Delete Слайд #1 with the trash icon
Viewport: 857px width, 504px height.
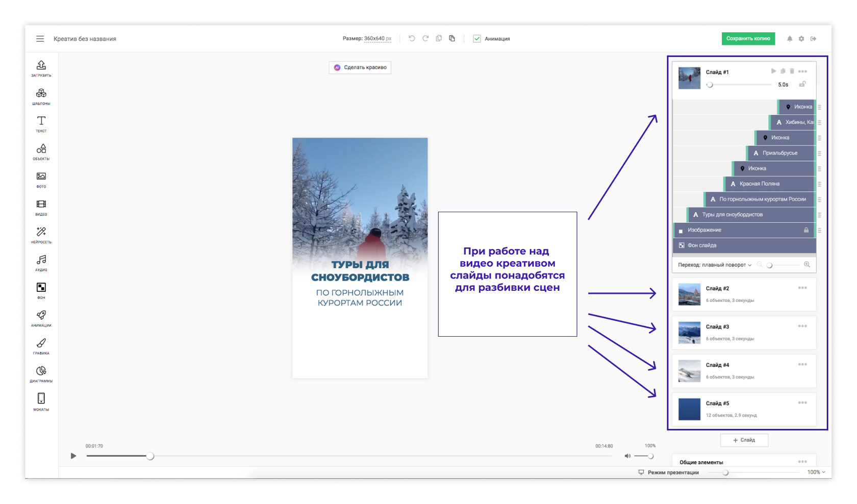point(792,71)
